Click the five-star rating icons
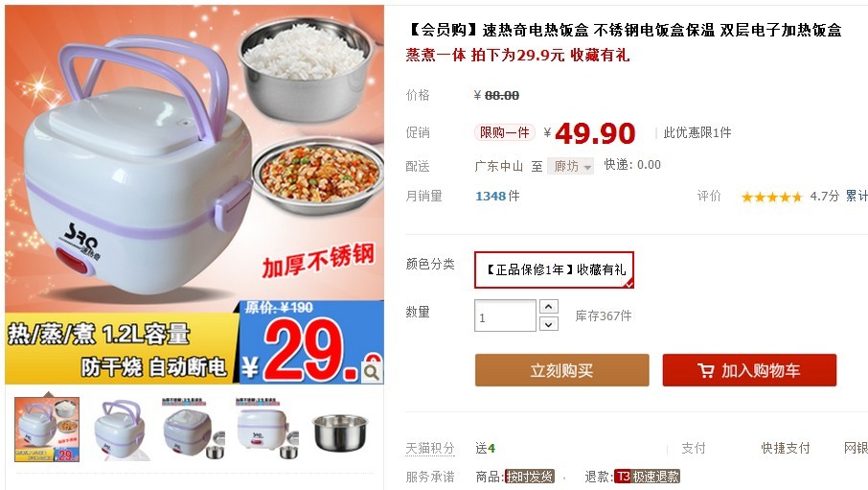Viewport: 868px width, 490px height. coord(771,197)
